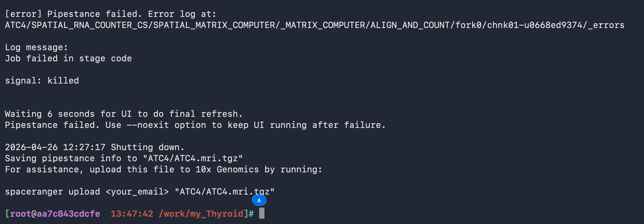Click the "ATC4/ATC4.mri.tgz" path in the upload command
This screenshot has height=224, width=644.
(224, 192)
